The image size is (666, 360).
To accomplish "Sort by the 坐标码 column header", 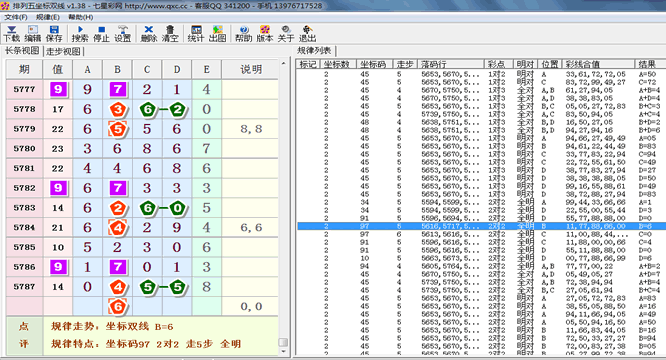I will point(374,64).
